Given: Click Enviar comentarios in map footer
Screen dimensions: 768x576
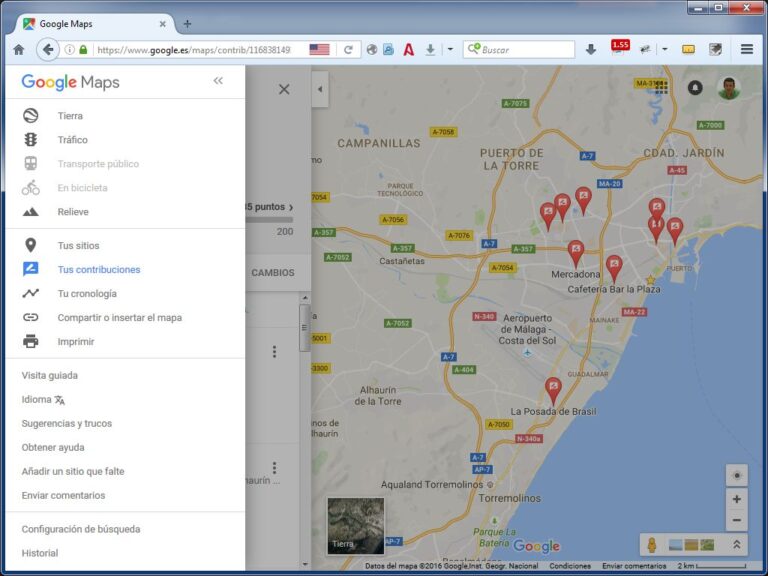Looking at the screenshot, I should pos(634,566).
